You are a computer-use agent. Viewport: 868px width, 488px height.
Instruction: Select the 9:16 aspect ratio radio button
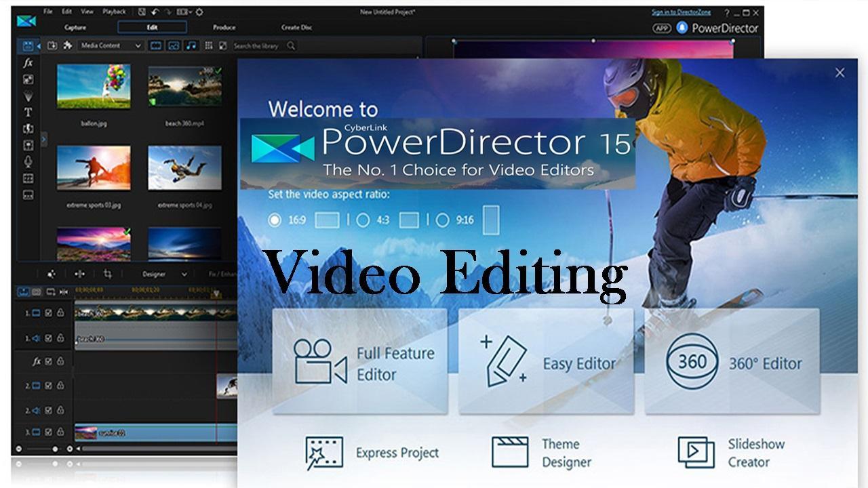click(442, 220)
